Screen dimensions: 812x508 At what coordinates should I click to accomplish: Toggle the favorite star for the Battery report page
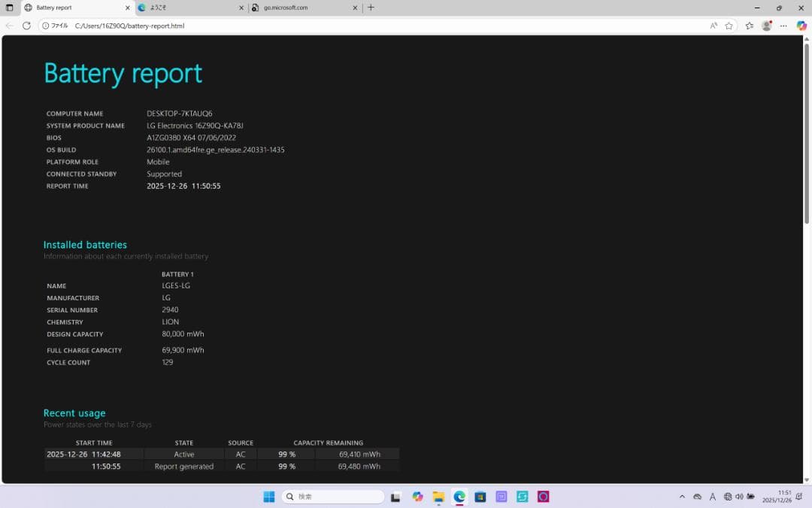[x=729, y=25]
